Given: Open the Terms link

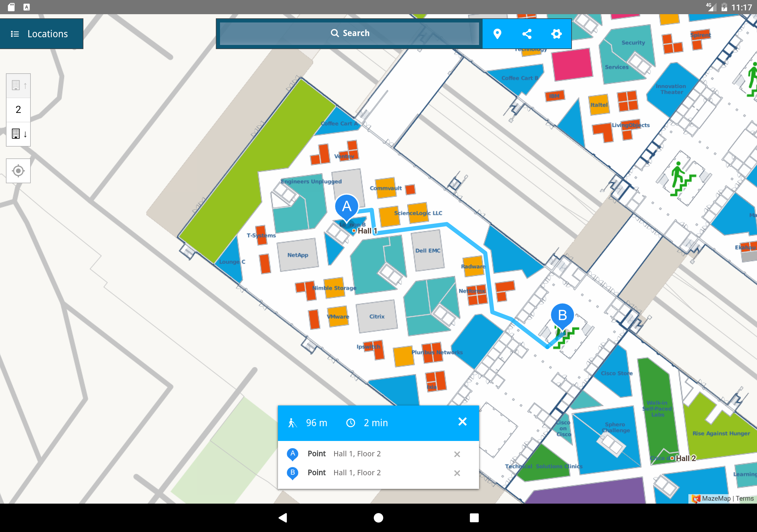Looking at the screenshot, I should click(x=745, y=499).
